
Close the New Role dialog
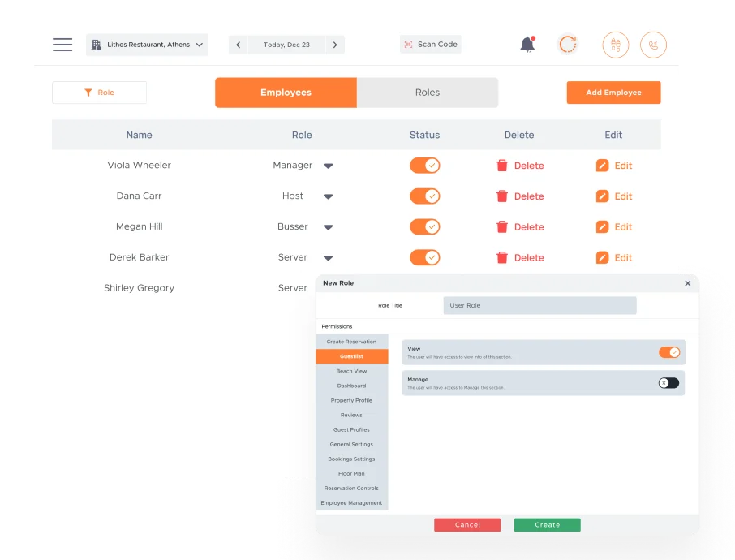point(688,283)
